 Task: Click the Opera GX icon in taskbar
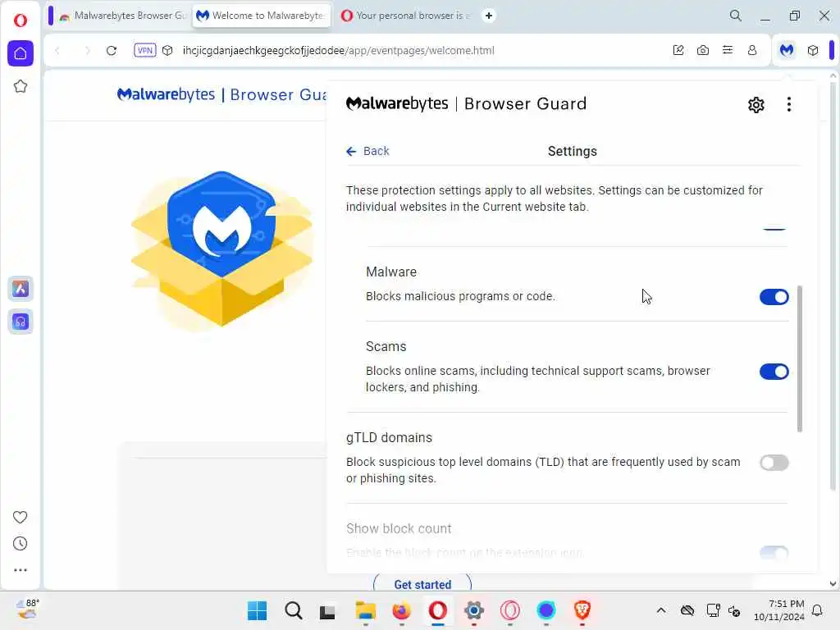pos(510,610)
